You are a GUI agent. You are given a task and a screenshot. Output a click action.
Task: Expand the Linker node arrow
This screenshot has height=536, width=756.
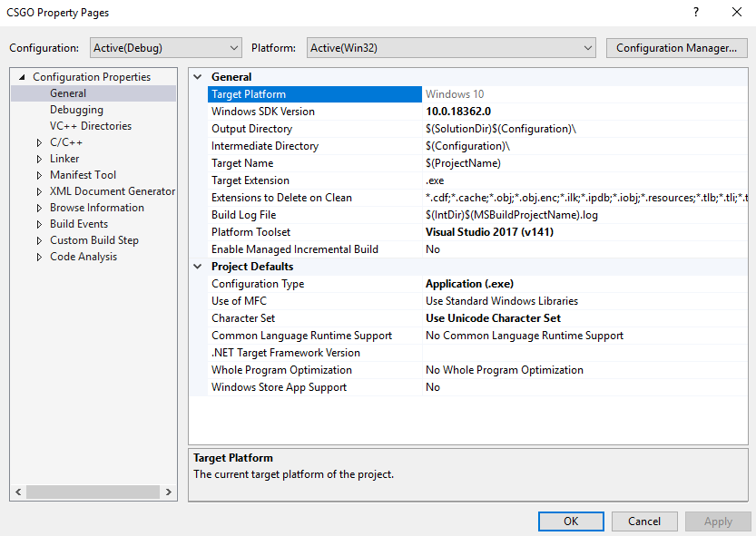(40, 159)
